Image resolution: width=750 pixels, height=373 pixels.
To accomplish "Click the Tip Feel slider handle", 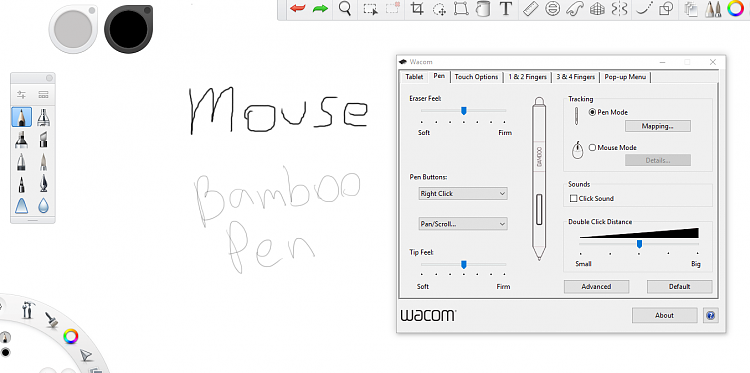I will 463,264.
